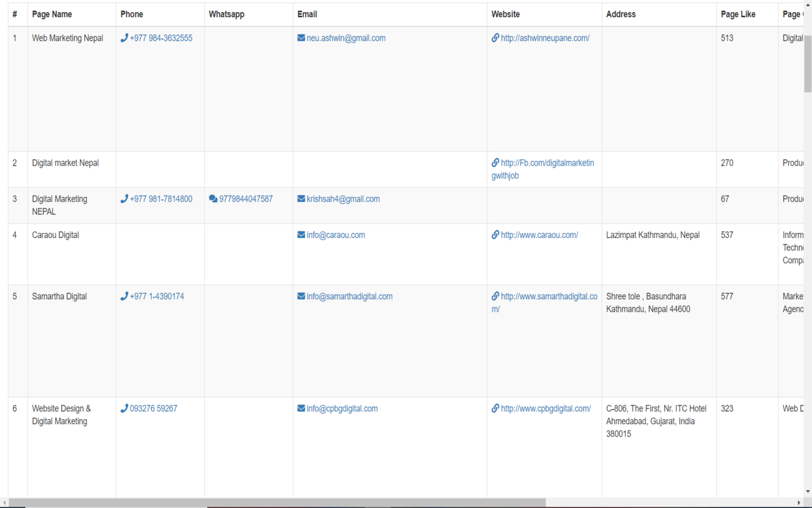Click the page like count 323
Screen dimensions: 812x508
[727, 409]
